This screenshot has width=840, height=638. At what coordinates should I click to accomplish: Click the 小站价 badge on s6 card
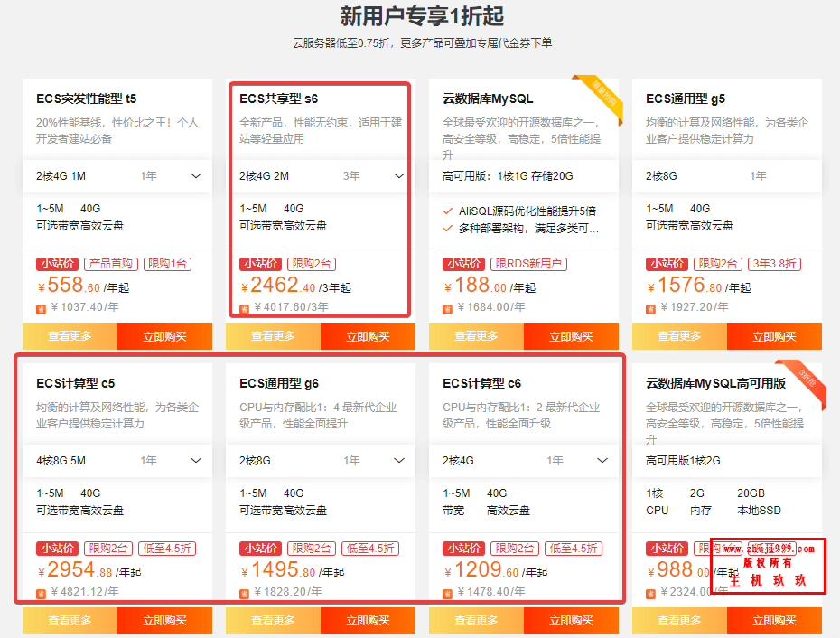point(261,264)
